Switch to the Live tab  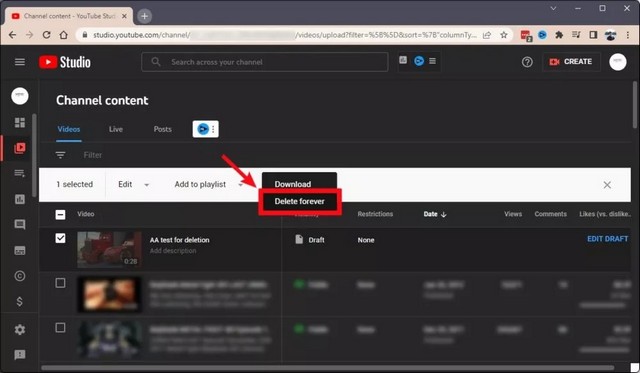[116, 129]
